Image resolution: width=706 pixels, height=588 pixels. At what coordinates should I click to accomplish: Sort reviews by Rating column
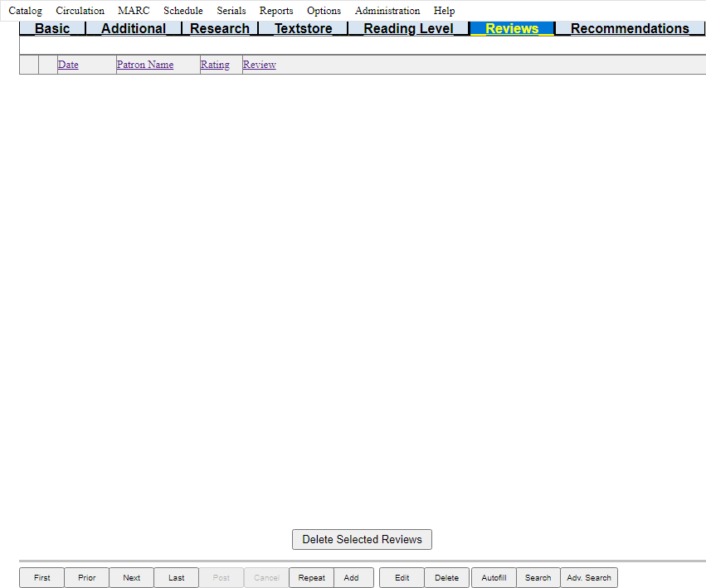(x=215, y=65)
